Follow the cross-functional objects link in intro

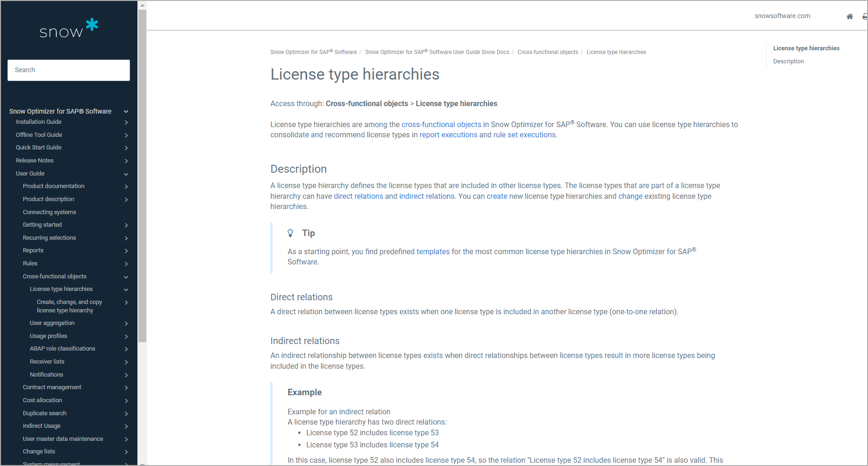click(441, 125)
